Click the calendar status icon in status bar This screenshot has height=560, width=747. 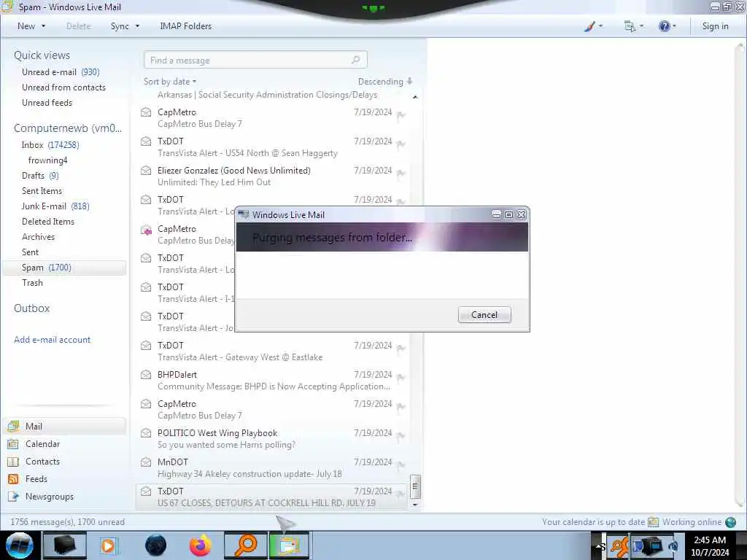click(653, 522)
